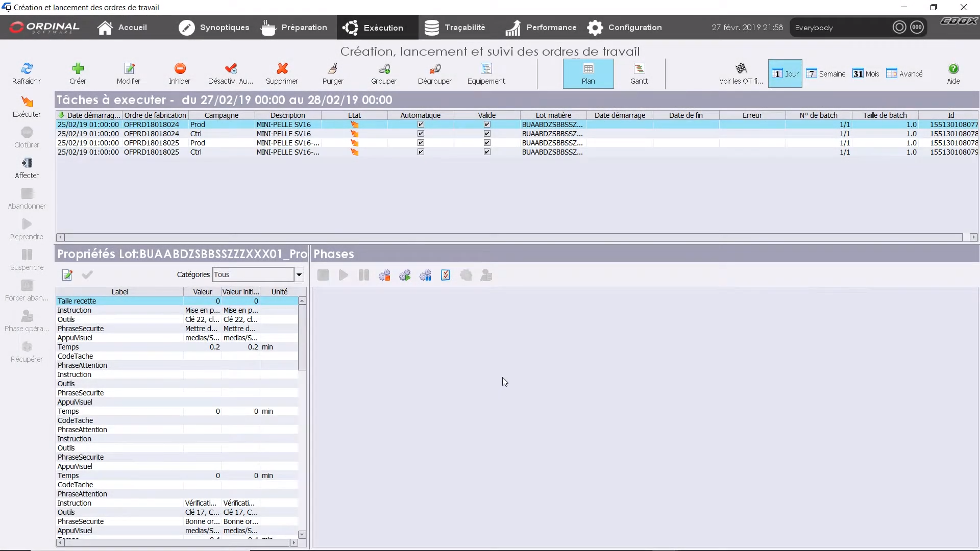
Task: Click the Aide help icon
Action: pos(954,73)
